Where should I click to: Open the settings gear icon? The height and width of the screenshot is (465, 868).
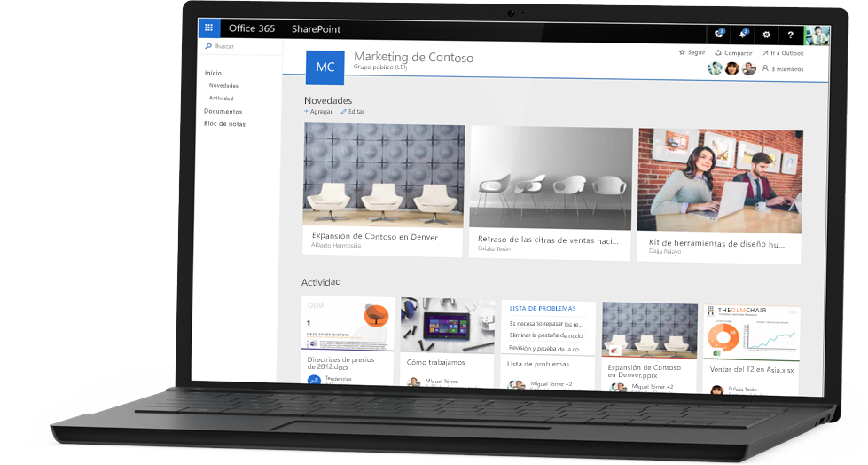point(766,35)
